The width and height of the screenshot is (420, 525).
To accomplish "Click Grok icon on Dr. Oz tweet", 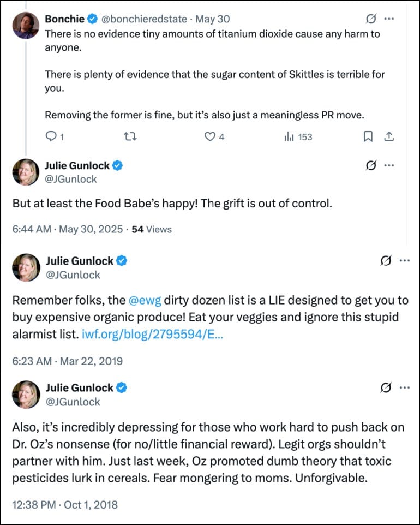I will [386, 387].
